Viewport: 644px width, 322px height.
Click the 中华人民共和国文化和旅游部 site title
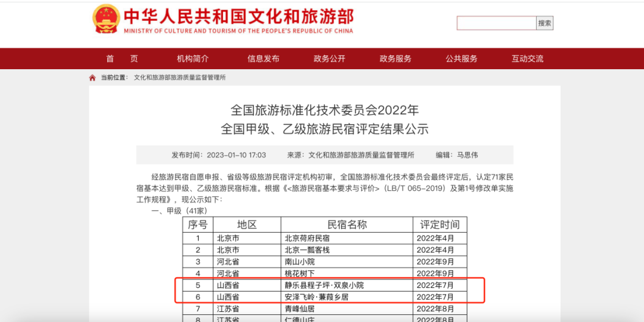239,17
